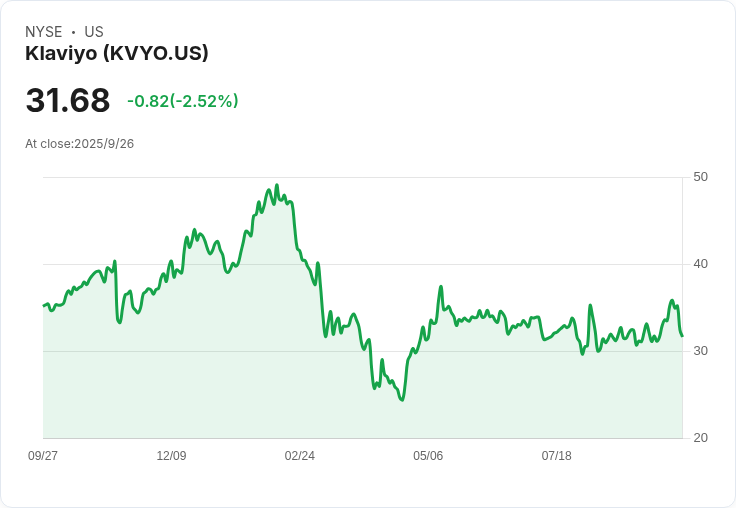Click the highest peak of the price line
Viewport: 736px width, 508px height.
click(276, 186)
